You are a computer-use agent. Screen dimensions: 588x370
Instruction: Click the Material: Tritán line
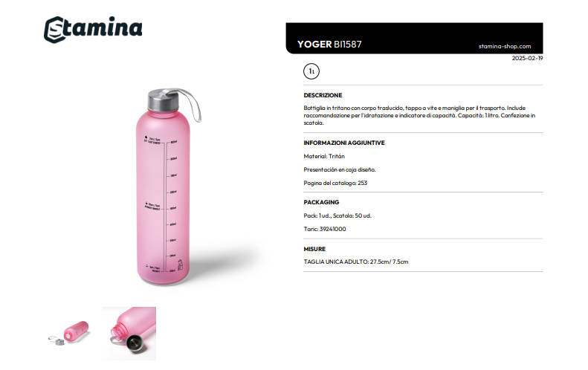coord(324,156)
